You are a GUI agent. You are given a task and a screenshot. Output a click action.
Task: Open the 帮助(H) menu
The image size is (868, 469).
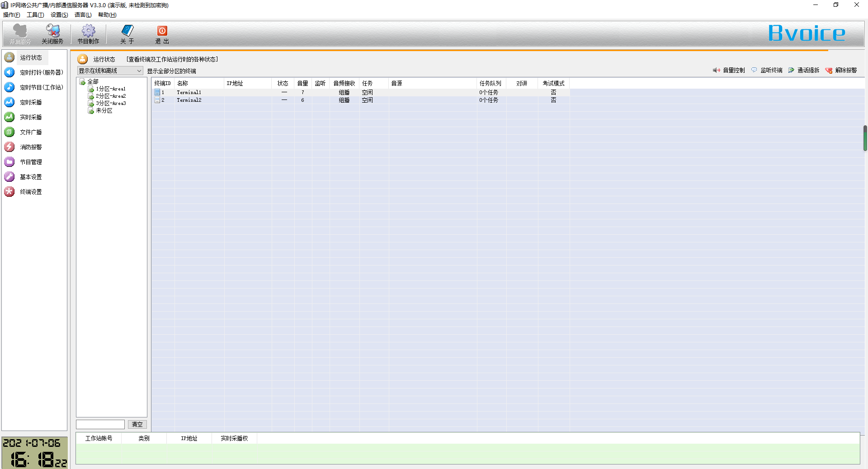click(107, 15)
